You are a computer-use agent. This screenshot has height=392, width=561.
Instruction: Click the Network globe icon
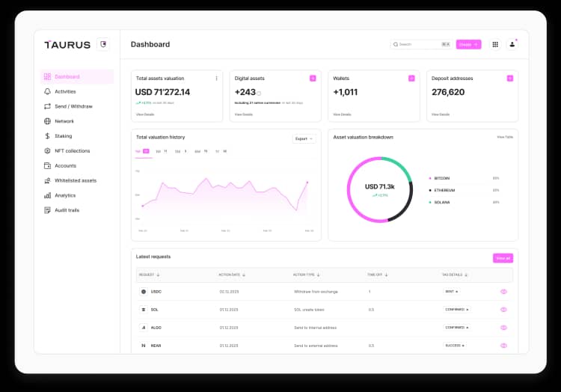(47, 121)
